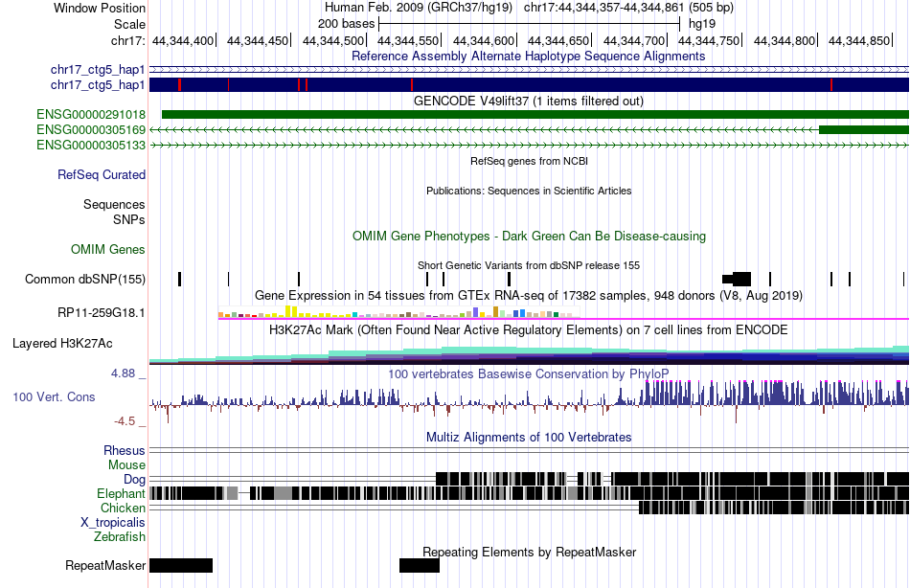
Task: Click the Mouse species label
Action: (126, 465)
